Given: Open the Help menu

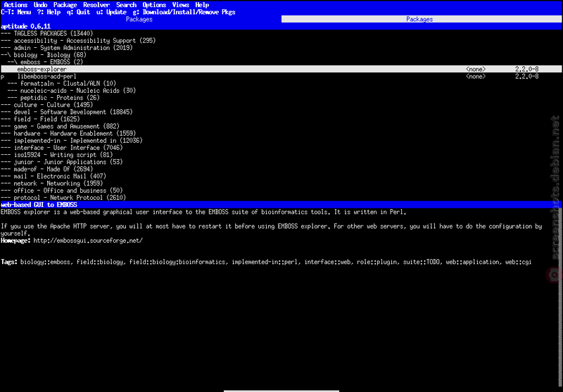Looking at the screenshot, I should click(x=202, y=5).
